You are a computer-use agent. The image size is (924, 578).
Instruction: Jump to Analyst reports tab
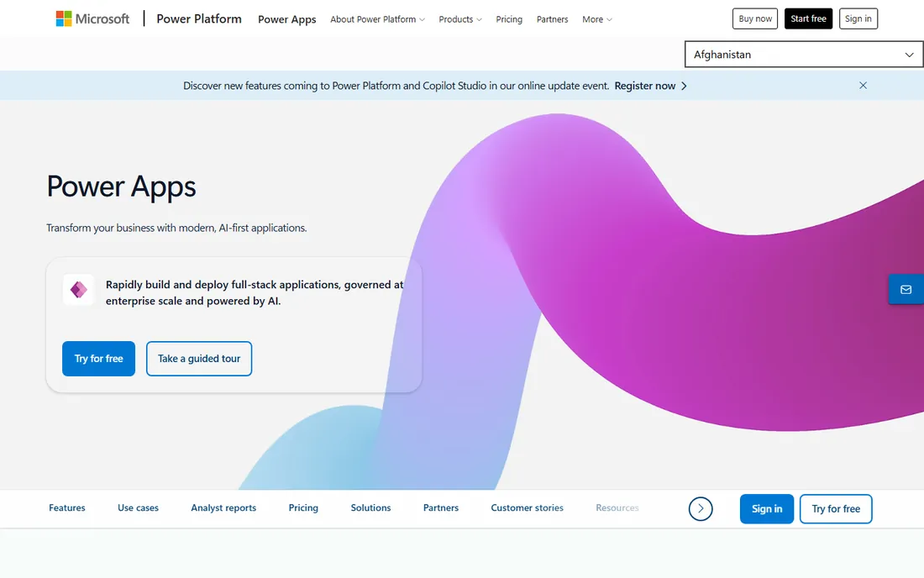[x=223, y=508]
